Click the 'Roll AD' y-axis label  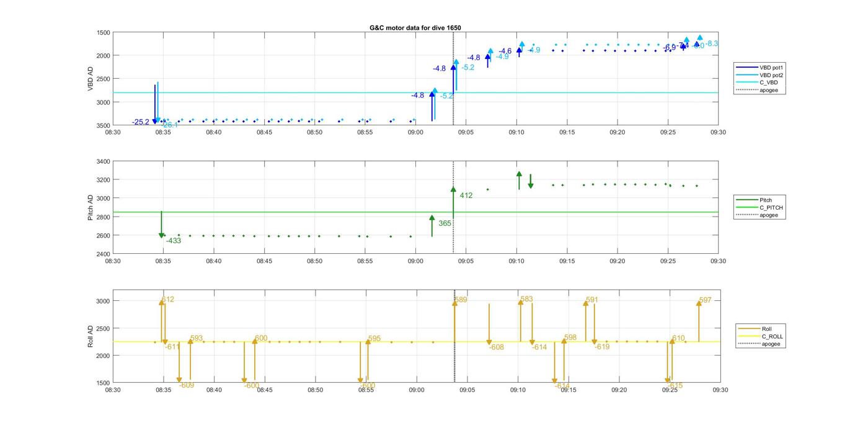pyautogui.click(x=90, y=336)
